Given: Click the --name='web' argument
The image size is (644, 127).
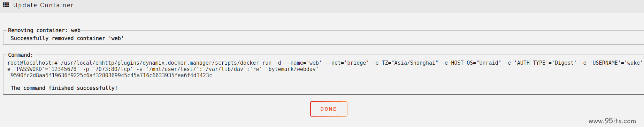Looking at the screenshot, I should 303,63.
